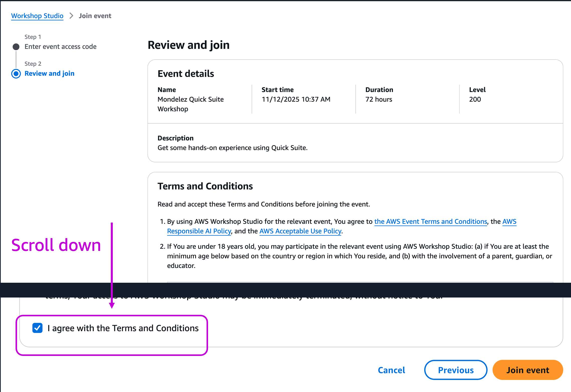The height and width of the screenshot is (392, 571).
Task: Click the Review and join page title
Action: pos(188,45)
